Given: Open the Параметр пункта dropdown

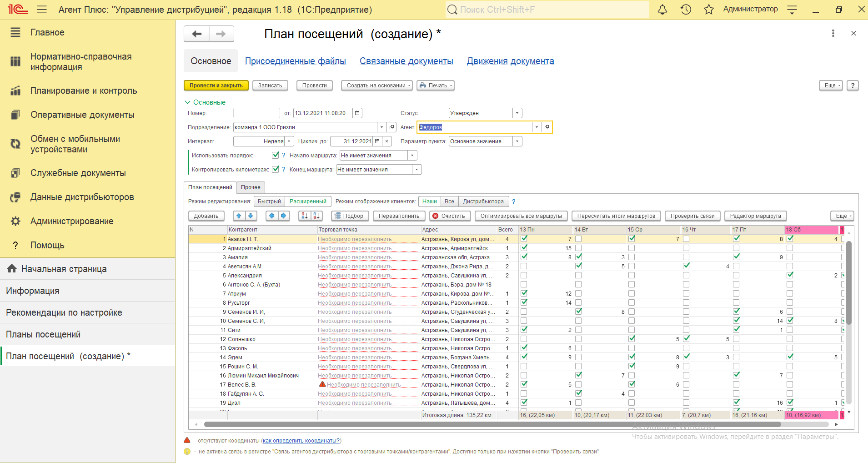Looking at the screenshot, I should click(517, 141).
